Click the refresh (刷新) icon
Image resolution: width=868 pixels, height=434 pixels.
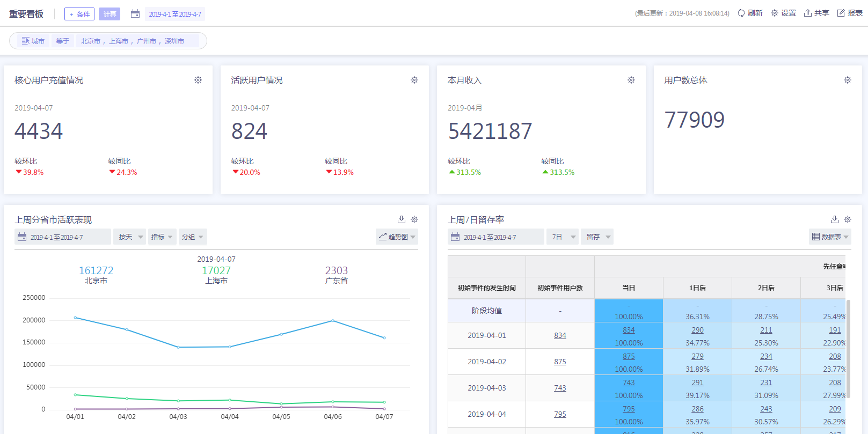tap(741, 13)
